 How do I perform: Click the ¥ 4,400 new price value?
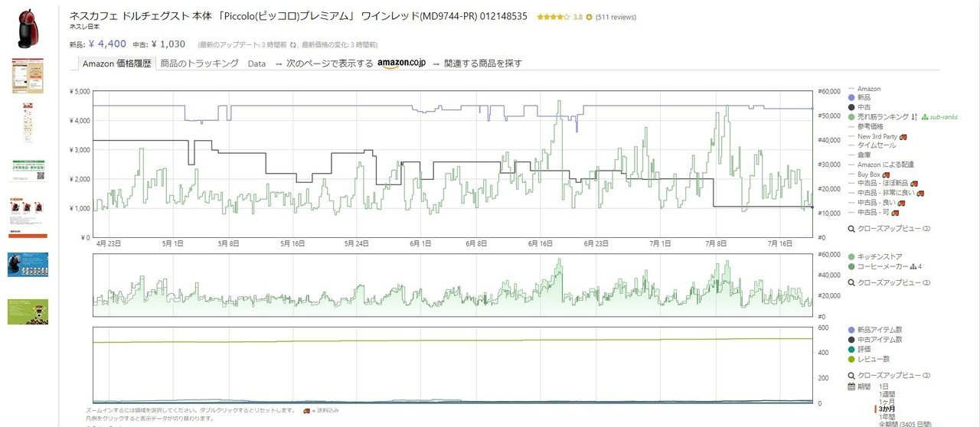pos(108,44)
